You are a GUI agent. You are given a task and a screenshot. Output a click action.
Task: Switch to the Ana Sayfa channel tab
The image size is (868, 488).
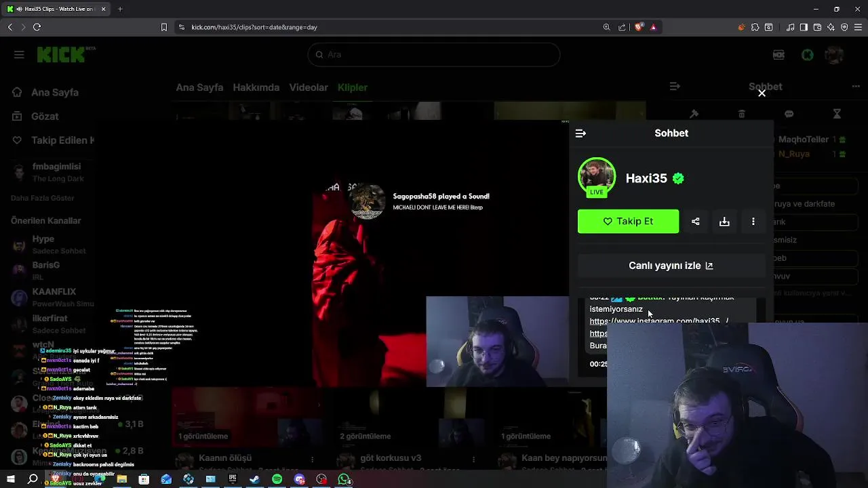click(199, 87)
